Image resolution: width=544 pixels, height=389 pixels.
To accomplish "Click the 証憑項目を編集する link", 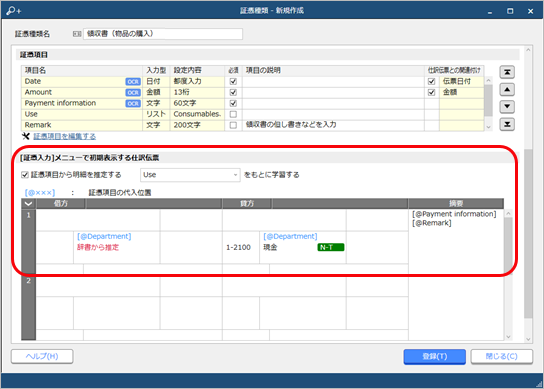I will [x=65, y=136].
